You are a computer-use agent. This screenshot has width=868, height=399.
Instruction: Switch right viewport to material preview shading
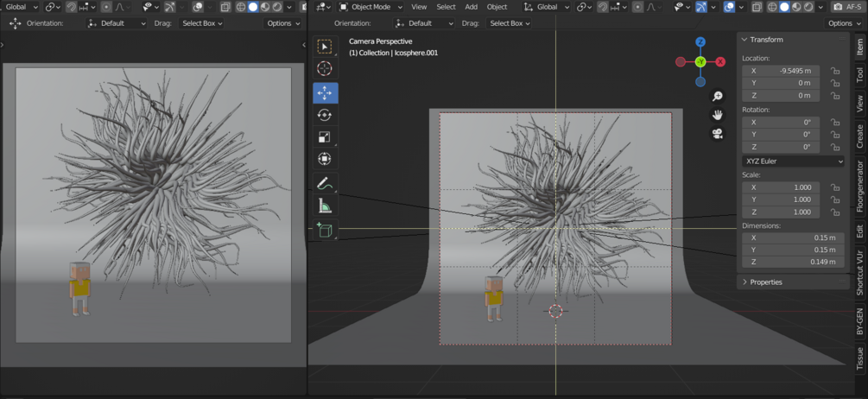click(796, 7)
